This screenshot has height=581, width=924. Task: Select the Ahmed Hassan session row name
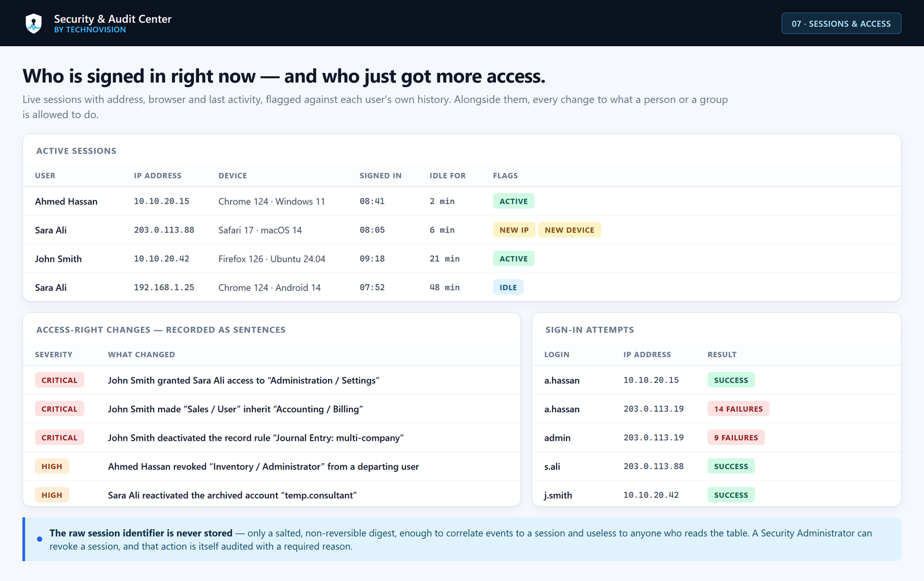click(x=66, y=202)
